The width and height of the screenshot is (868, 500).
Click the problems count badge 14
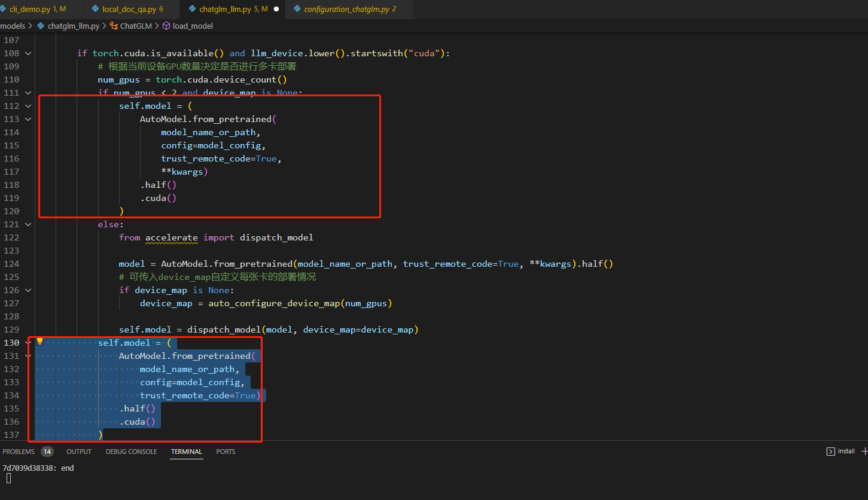click(47, 452)
